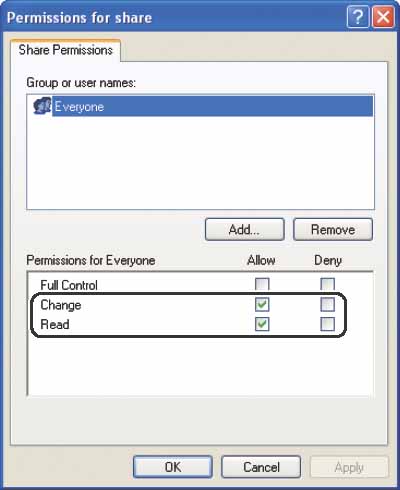
Task: Uncheck Allow for Change permission
Action: click(x=262, y=304)
